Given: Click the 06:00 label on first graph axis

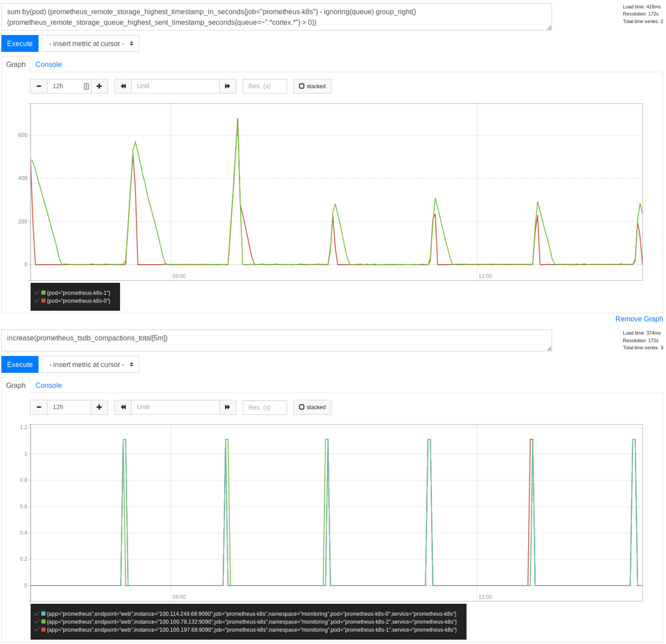Looking at the screenshot, I should tap(179, 276).
